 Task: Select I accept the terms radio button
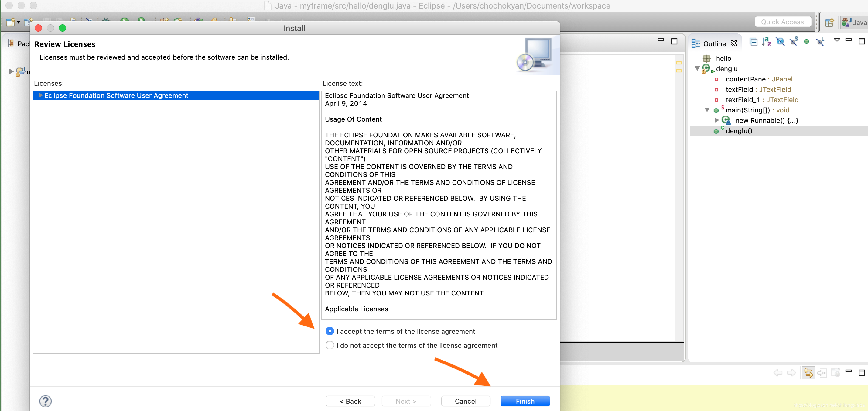(x=330, y=331)
